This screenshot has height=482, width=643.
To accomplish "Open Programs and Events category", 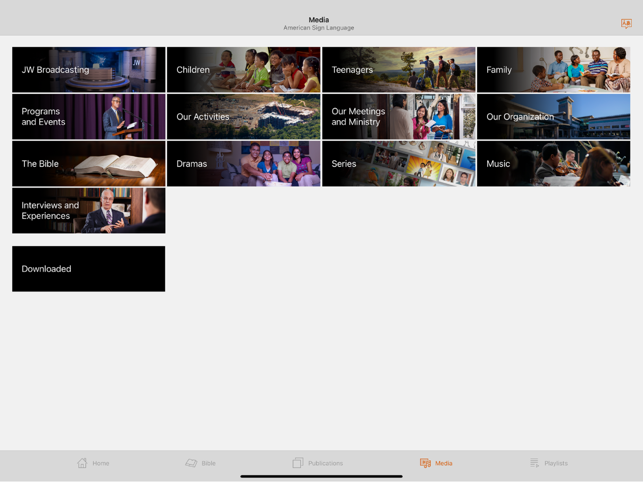I will [x=89, y=117].
